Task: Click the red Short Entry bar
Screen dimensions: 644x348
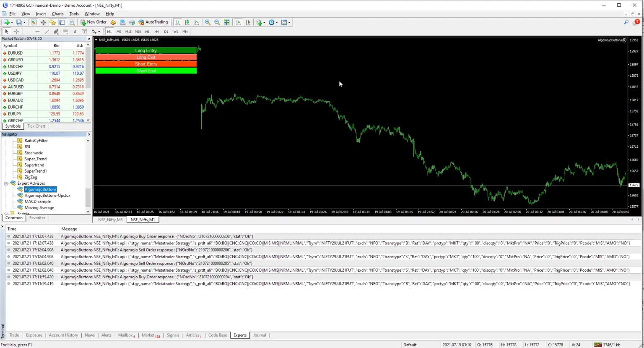Action: [146, 64]
